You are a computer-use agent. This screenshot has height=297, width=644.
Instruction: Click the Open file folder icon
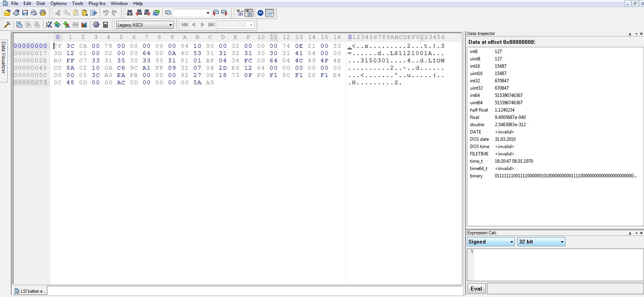click(7, 13)
